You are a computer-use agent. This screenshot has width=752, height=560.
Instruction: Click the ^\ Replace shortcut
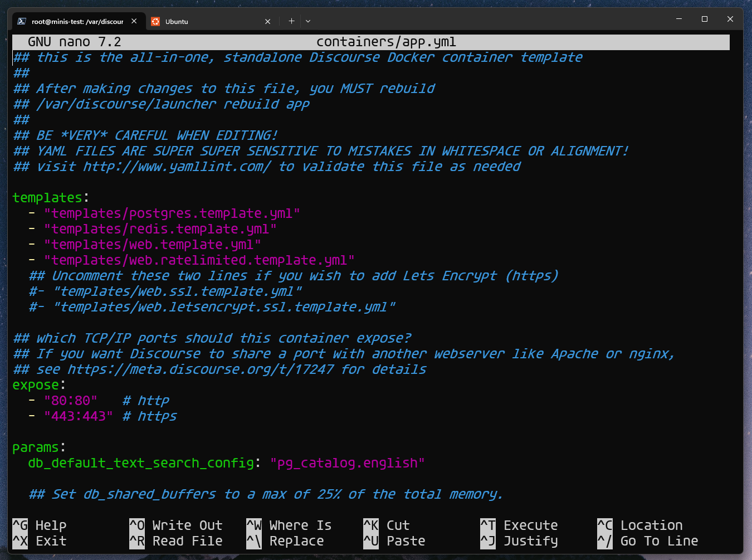pyautogui.click(x=285, y=541)
